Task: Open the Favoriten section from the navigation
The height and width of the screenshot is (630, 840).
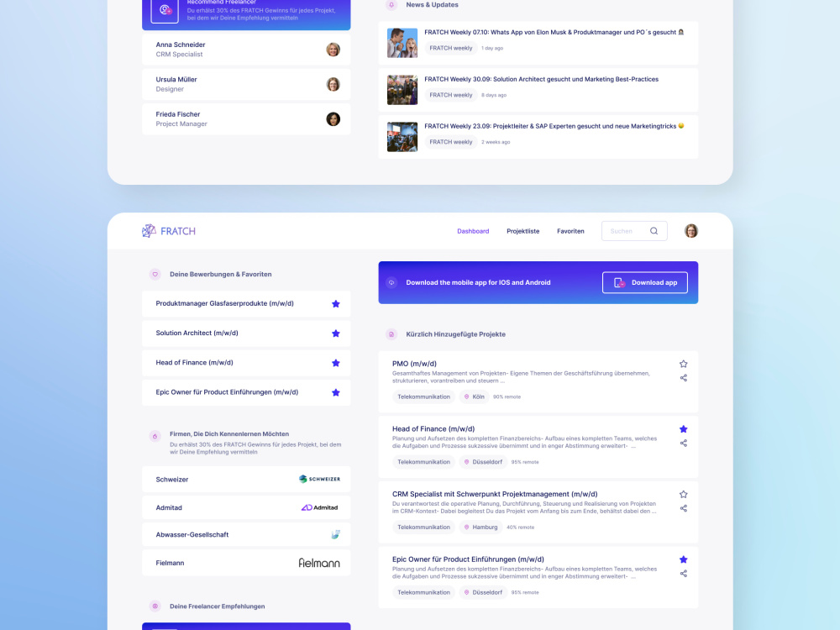Action: tap(570, 230)
